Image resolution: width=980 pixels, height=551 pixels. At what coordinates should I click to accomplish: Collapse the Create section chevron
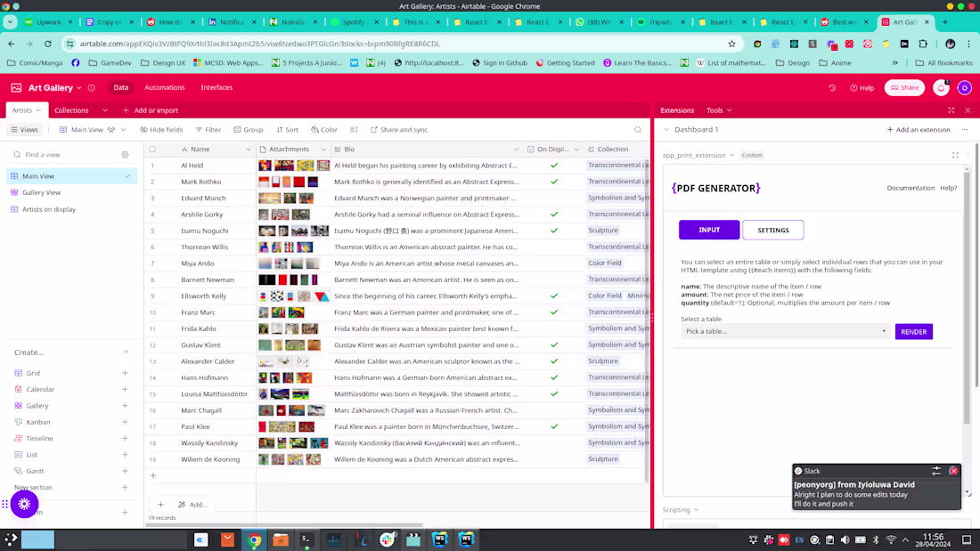point(126,352)
